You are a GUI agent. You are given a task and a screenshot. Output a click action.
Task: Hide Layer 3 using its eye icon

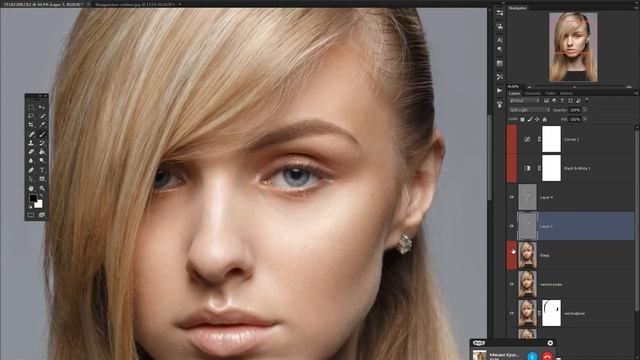coord(511,226)
